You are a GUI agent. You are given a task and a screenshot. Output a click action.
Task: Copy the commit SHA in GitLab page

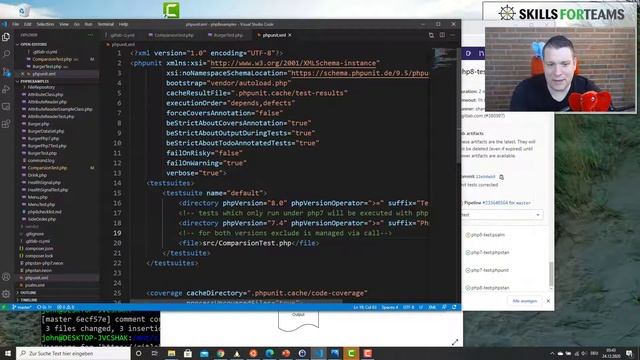coord(501,177)
